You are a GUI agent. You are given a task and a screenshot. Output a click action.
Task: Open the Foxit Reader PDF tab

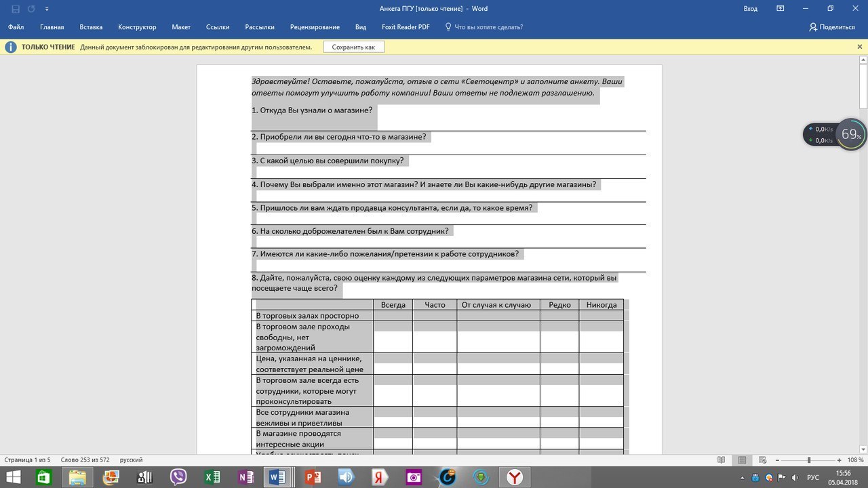[x=406, y=27]
